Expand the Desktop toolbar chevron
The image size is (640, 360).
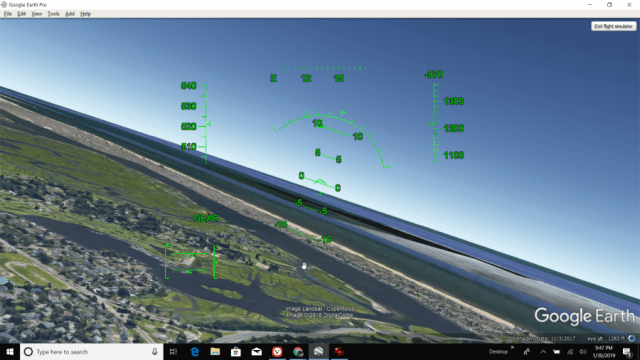(x=512, y=348)
